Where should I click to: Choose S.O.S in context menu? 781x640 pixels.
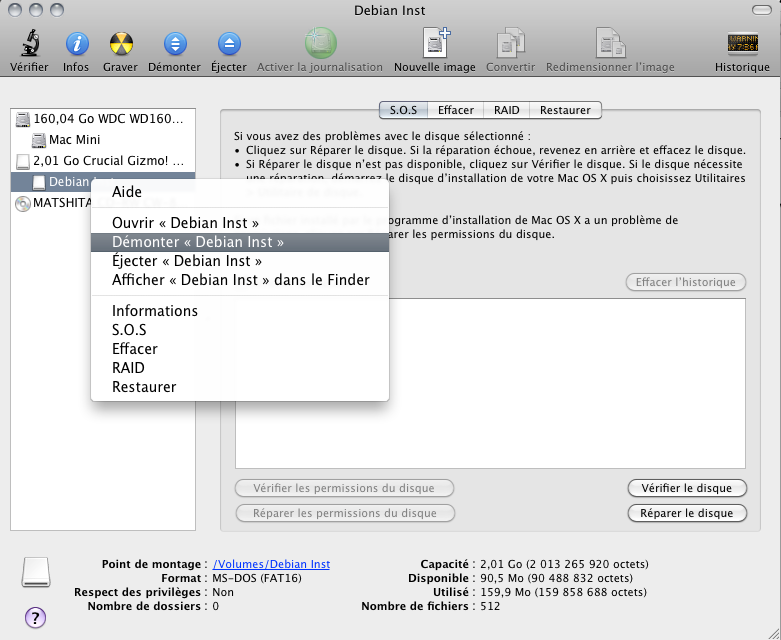tap(240, 330)
